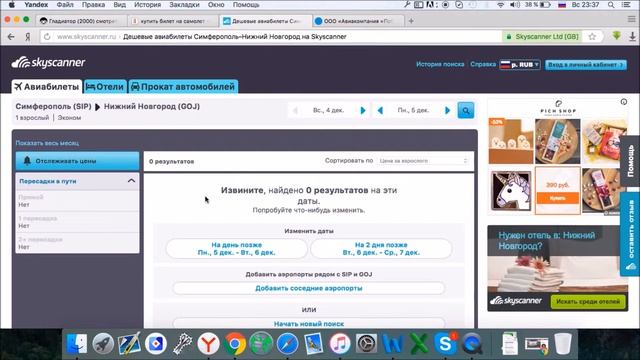The height and width of the screenshot is (360, 640).
Task: Open Trash in the dock
Action: [563, 343]
